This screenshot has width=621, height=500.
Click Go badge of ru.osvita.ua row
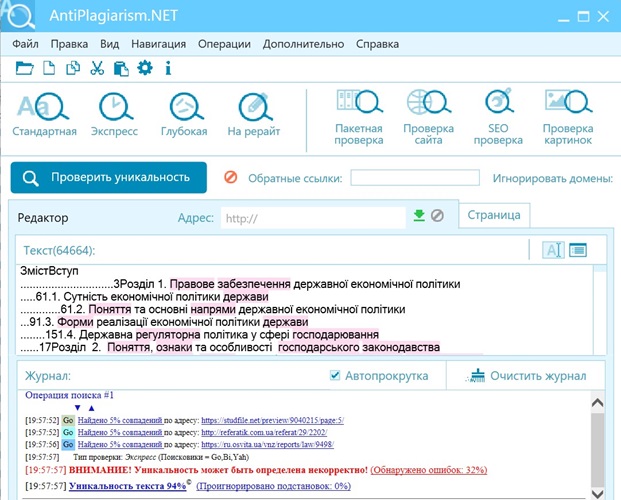coord(68,445)
